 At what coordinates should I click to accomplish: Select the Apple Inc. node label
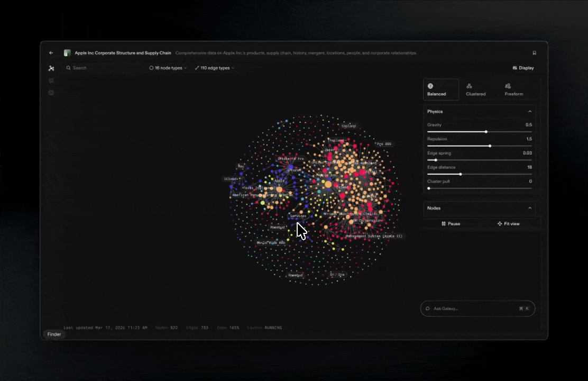tap(327, 175)
